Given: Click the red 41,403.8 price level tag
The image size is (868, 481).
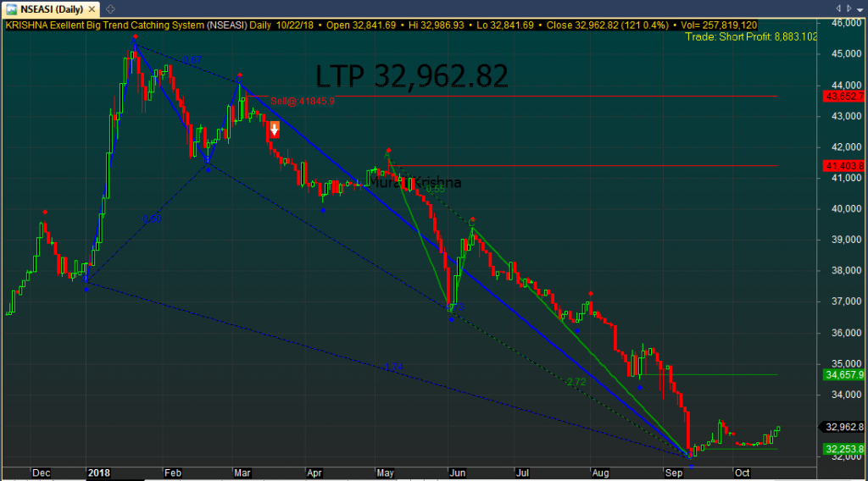Looking at the screenshot, I should 843,166.
